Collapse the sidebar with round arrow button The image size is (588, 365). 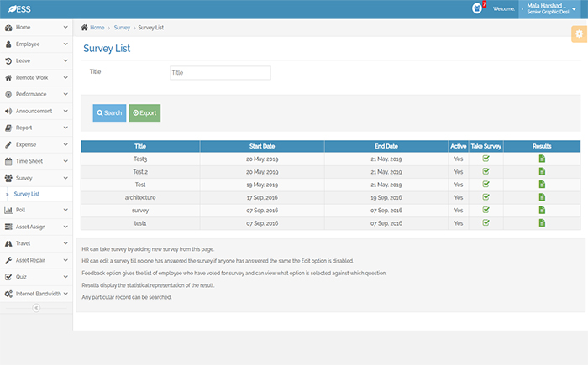[36, 308]
